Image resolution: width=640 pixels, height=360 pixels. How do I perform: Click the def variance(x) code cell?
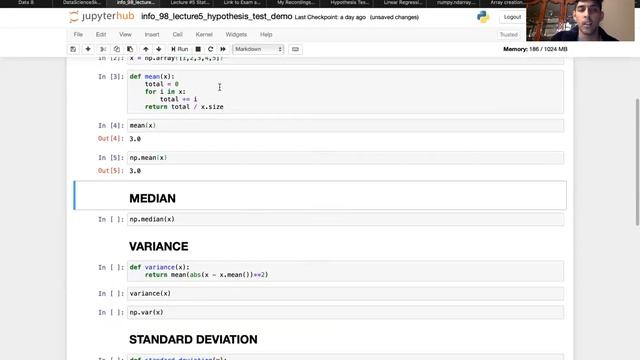[x=345, y=271]
